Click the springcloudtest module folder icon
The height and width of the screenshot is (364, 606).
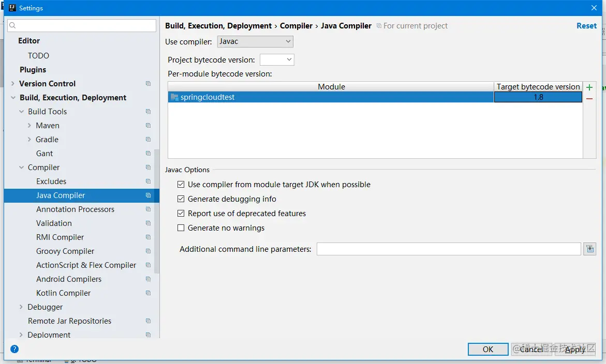coord(174,97)
